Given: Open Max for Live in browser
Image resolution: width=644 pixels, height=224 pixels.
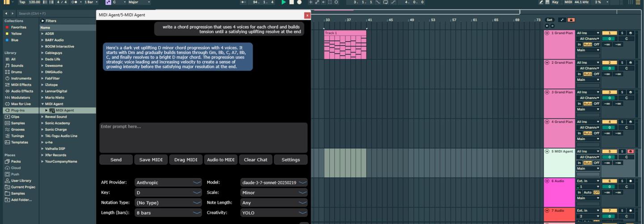Looking at the screenshot, I should [x=20, y=104].
